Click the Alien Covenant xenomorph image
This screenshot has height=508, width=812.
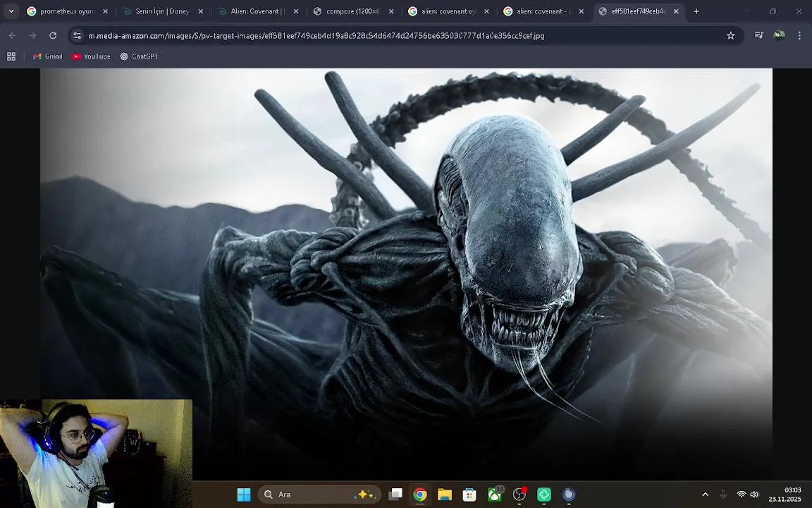point(406,274)
